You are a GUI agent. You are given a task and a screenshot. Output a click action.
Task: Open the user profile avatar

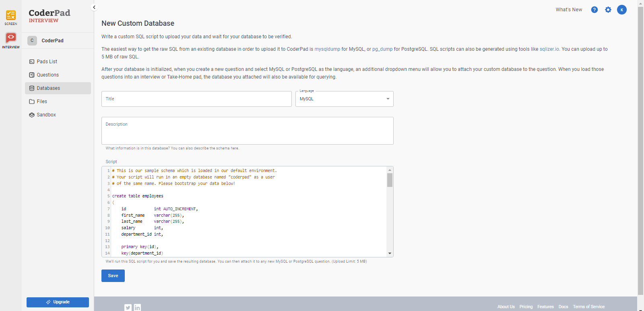point(621,10)
